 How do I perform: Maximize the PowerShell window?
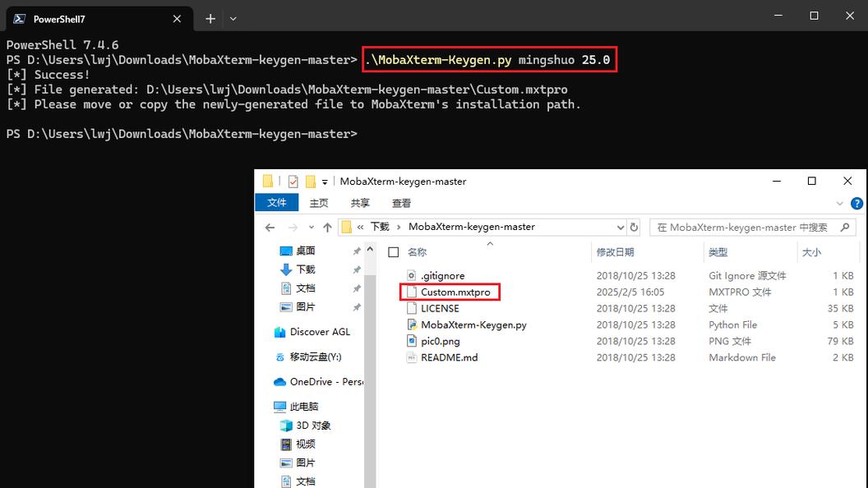[814, 16]
